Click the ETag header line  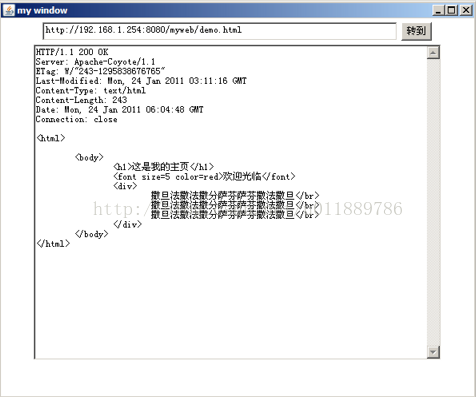point(100,71)
